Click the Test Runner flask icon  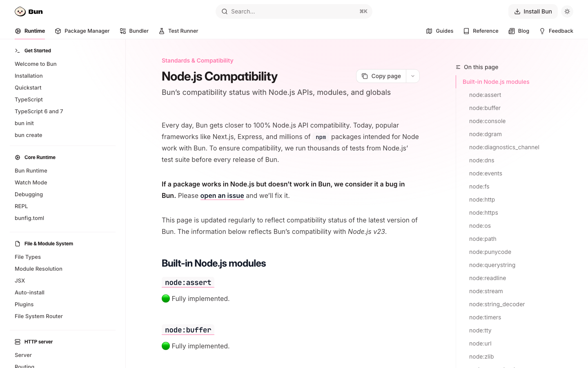162,31
